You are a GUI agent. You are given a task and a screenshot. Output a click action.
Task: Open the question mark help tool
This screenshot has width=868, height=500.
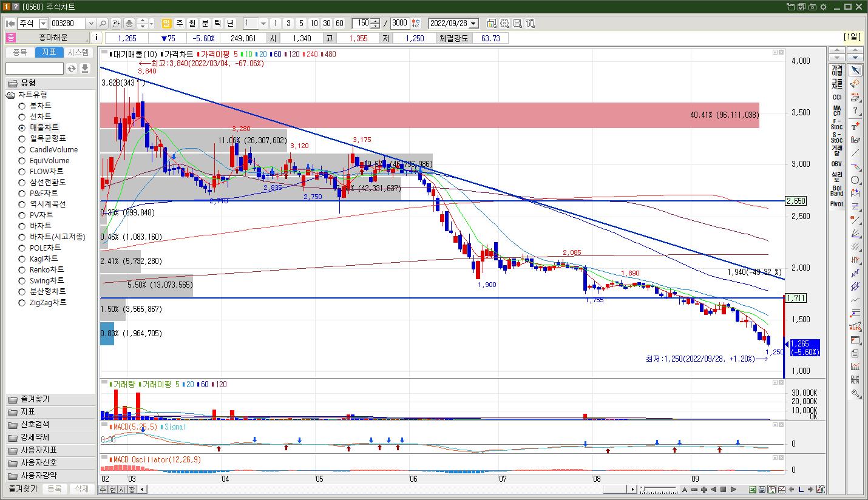pyautogui.click(x=855, y=110)
